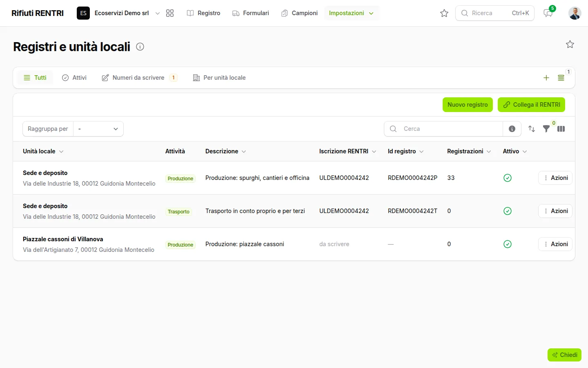Image resolution: width=588 pixels, height=368 pixels.
Task: Go to the Registro menu
Action: [203, 13]
